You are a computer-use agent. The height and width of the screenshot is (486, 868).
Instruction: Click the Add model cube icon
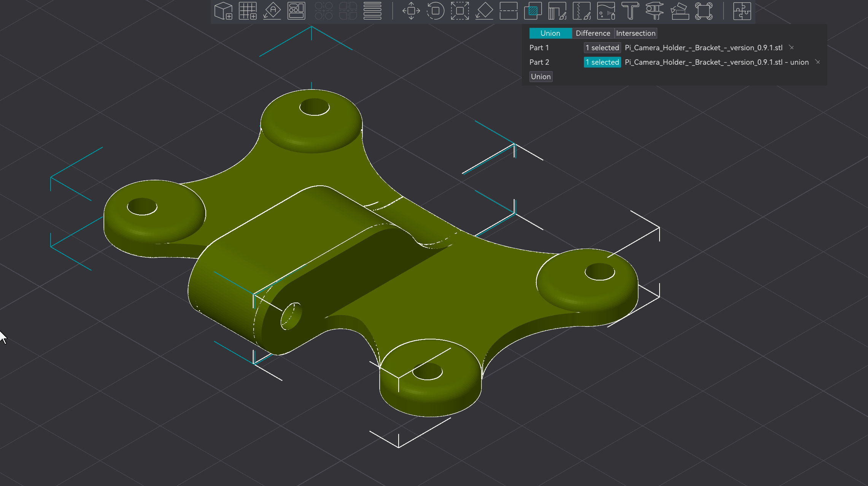pyautogui.click(x=223, y=11)
